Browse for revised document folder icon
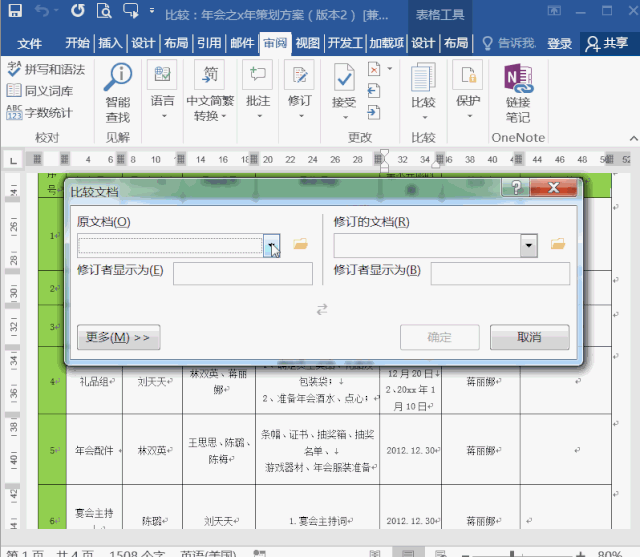 (x=558, y=245)
